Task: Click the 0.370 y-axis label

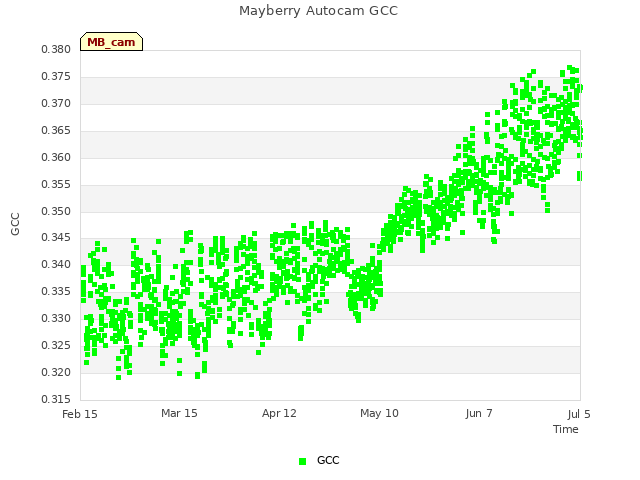Action: [56, 103]
